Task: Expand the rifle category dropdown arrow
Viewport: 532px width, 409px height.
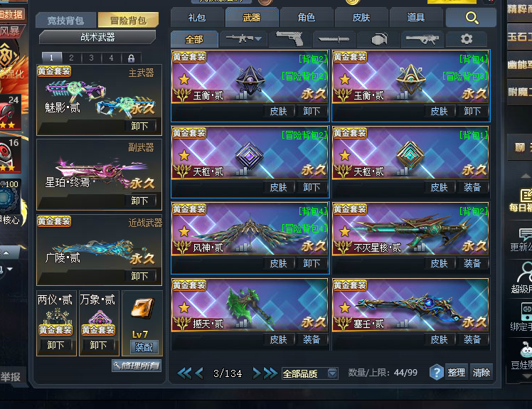Action: pyautogui.click(x=258, y=38)
